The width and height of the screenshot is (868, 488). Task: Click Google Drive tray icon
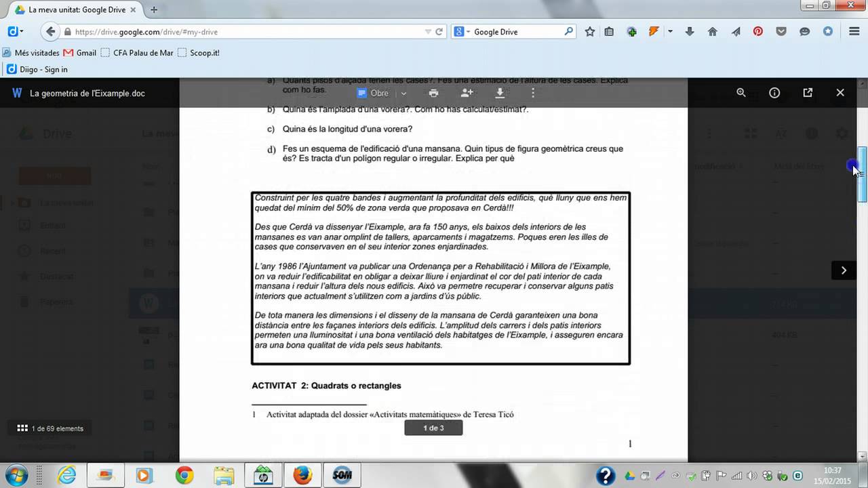(629, 476)
